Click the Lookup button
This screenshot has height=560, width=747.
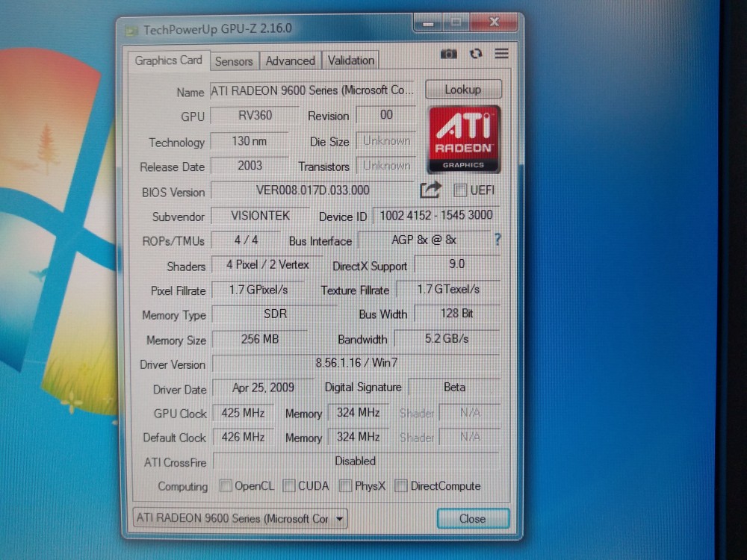(463, 90)
